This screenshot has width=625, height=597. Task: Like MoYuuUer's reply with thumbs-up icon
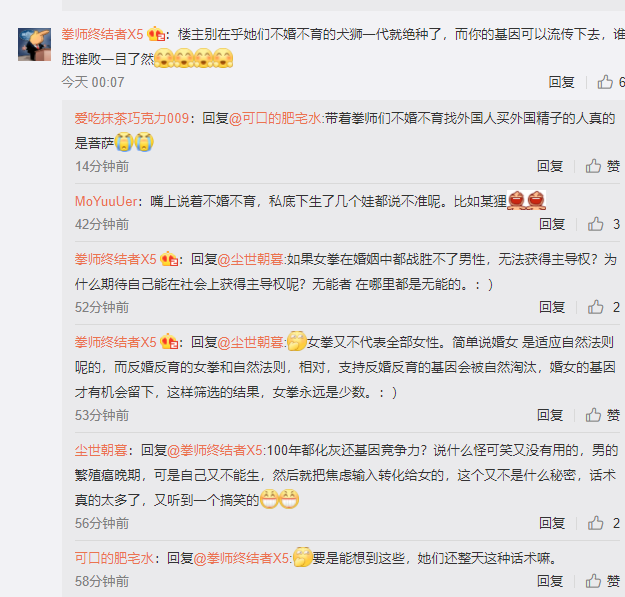[596, 224]
